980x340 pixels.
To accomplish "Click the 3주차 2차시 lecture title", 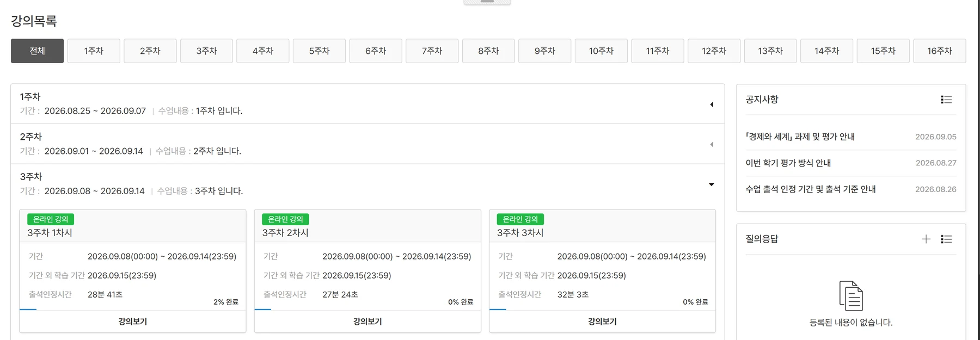I will pos(285,233).
